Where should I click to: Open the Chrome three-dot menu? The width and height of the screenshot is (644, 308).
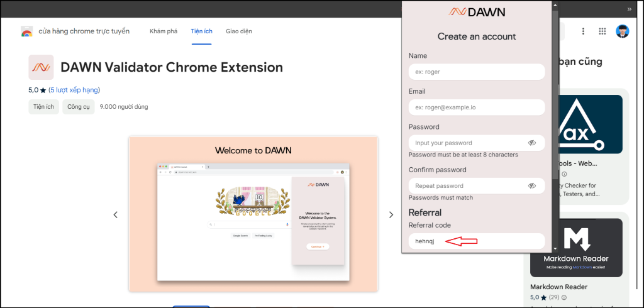tap(583, 31)
